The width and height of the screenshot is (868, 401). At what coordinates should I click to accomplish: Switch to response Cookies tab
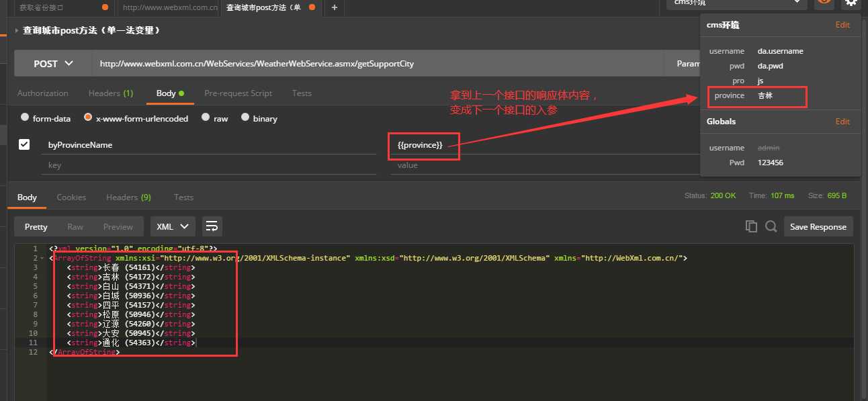pyautogui.click(x=71, y=197)
